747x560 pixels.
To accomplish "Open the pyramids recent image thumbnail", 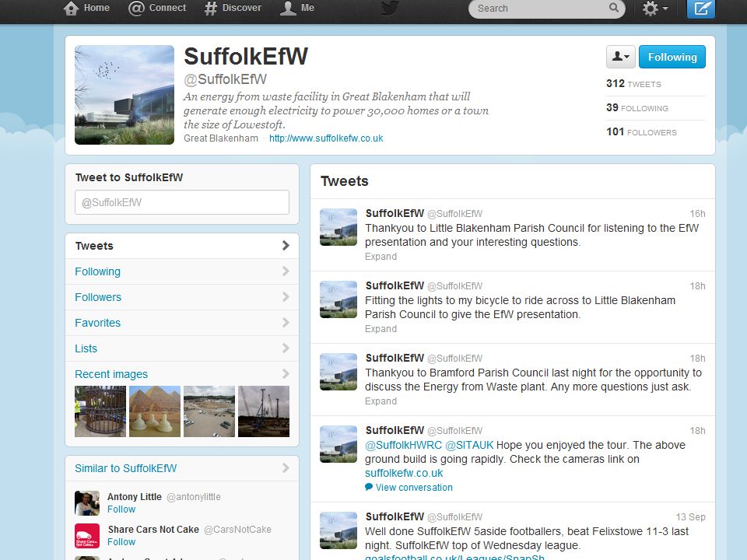I will pos(155,411).
